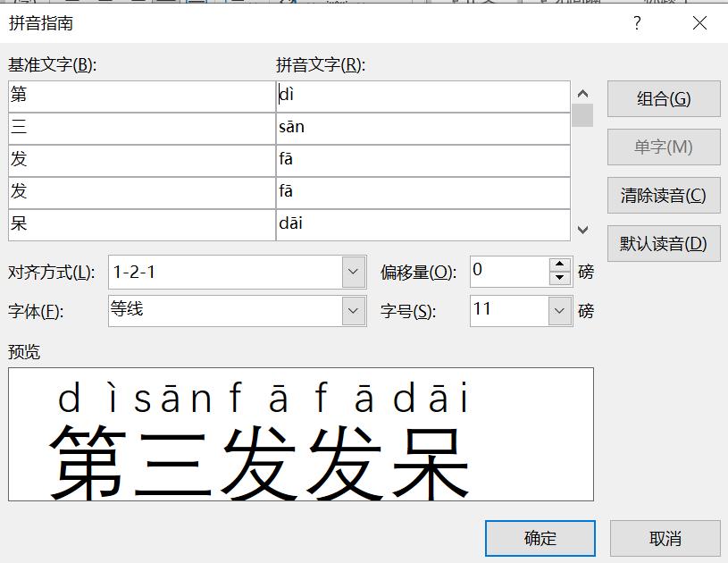Select the pinyin field containing sān
Viewport: 728px width, 563px height.
point(420,127)
